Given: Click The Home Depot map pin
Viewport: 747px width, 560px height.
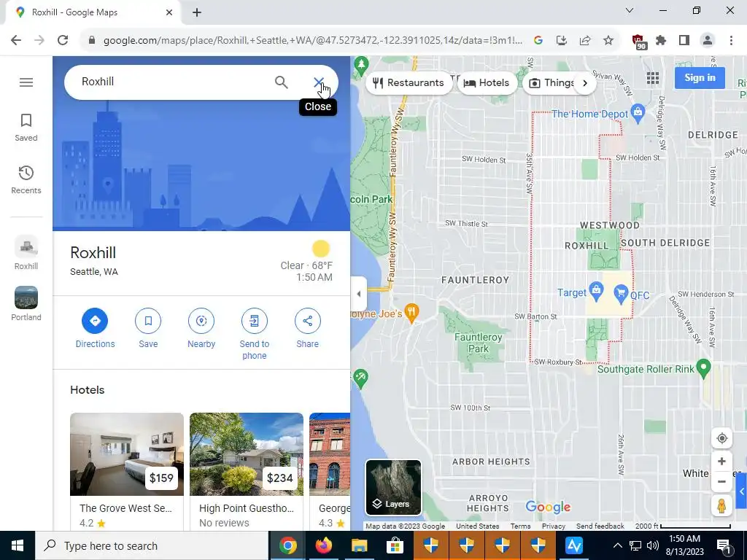Looking at the screenshot, I should click(638, 112).
